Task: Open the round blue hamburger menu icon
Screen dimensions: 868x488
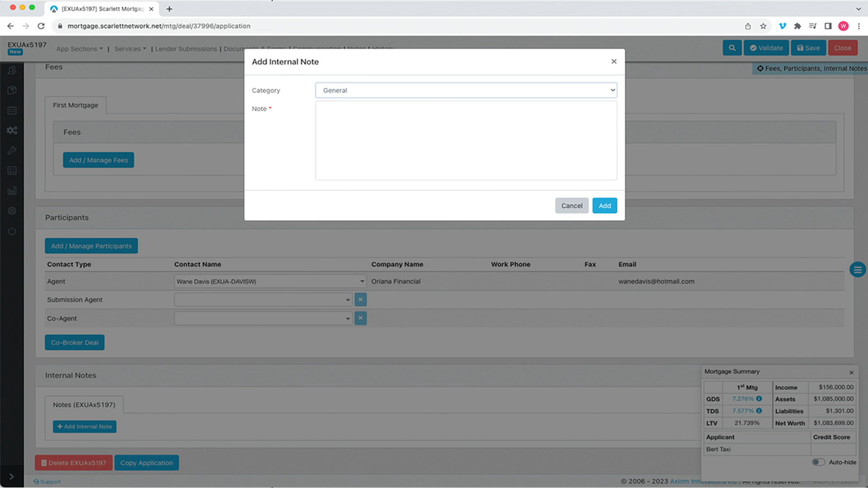Action: (x=857, y=270)
